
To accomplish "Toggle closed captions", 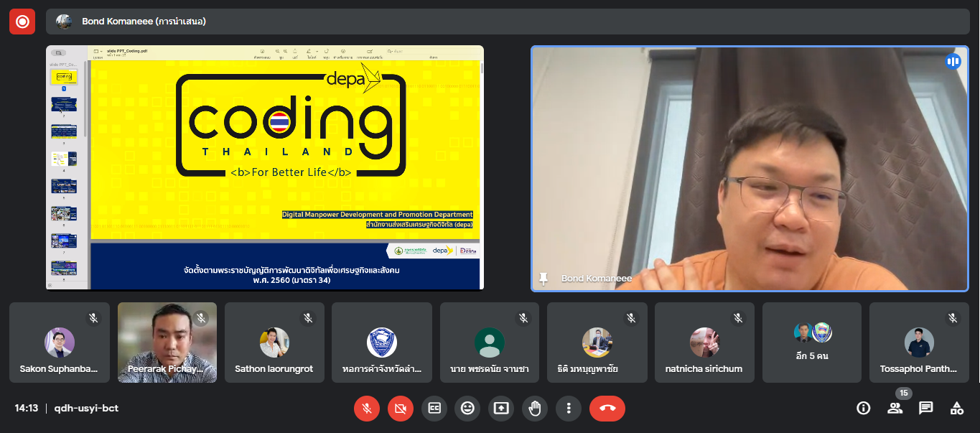I will (x=434, y=409).
